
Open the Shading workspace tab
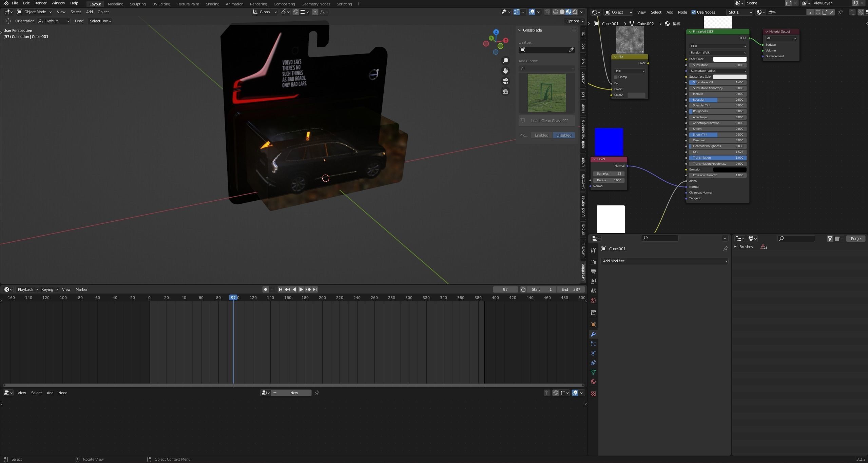212,4
